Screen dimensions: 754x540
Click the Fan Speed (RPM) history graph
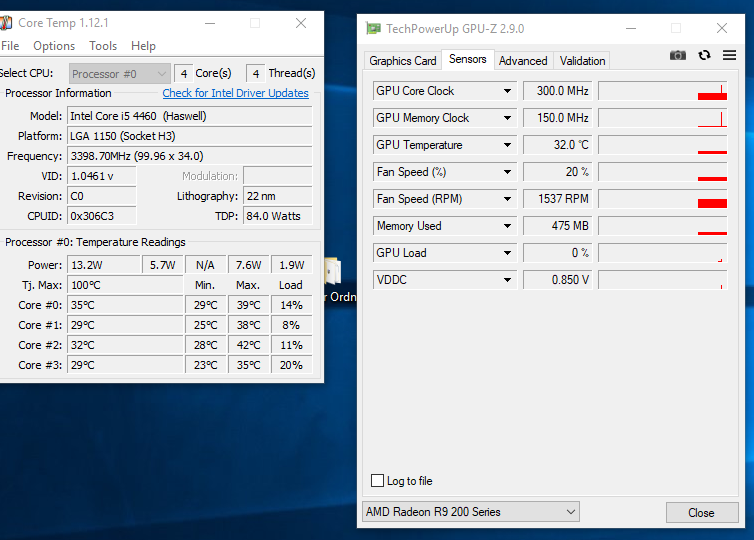pos(663,199)
